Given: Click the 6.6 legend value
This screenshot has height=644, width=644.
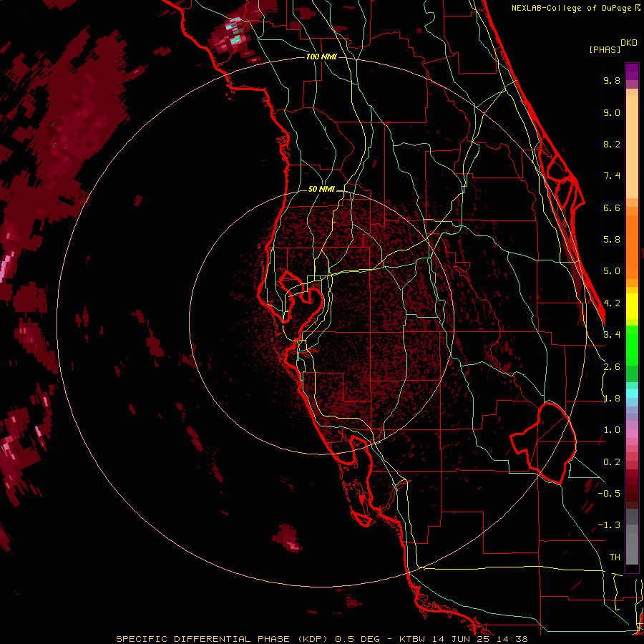Looking at the screenshot, I should pyautogui.click(x=612, y=208).
